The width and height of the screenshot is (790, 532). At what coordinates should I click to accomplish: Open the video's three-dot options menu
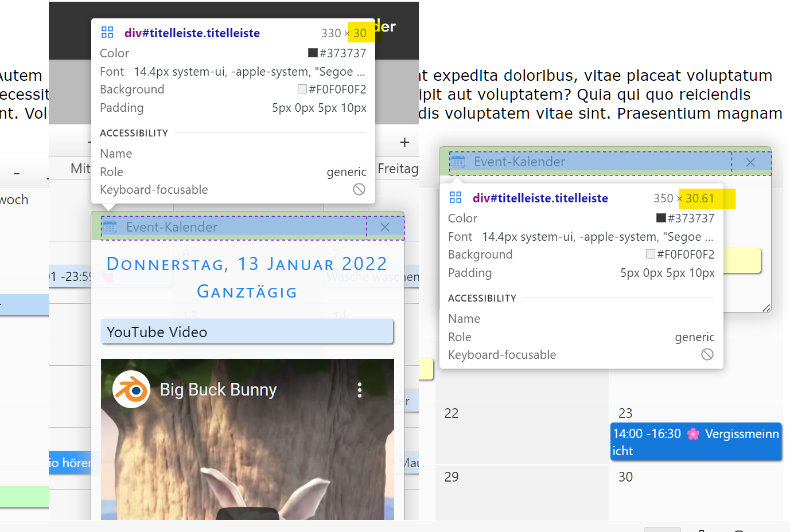coord(360,390)
